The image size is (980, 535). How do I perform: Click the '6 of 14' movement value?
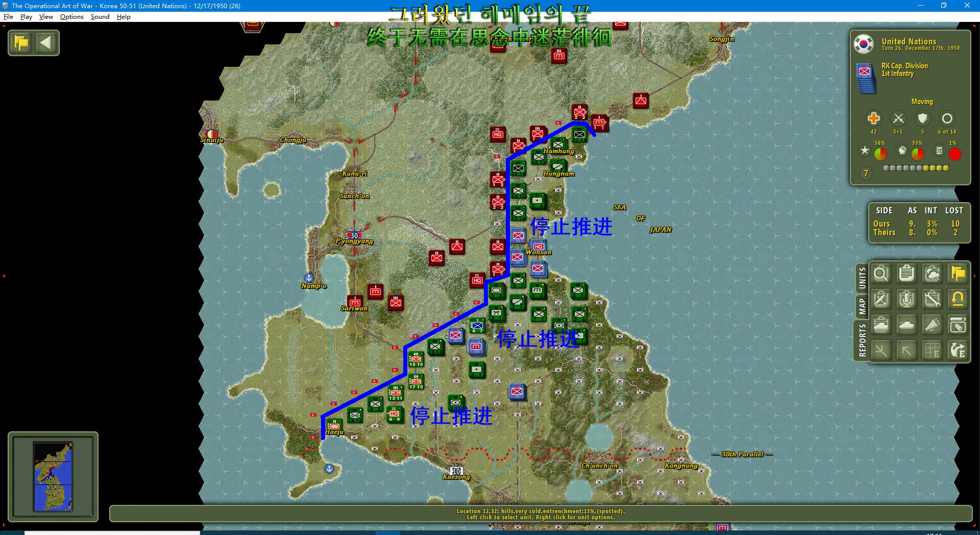coord(947,132)
